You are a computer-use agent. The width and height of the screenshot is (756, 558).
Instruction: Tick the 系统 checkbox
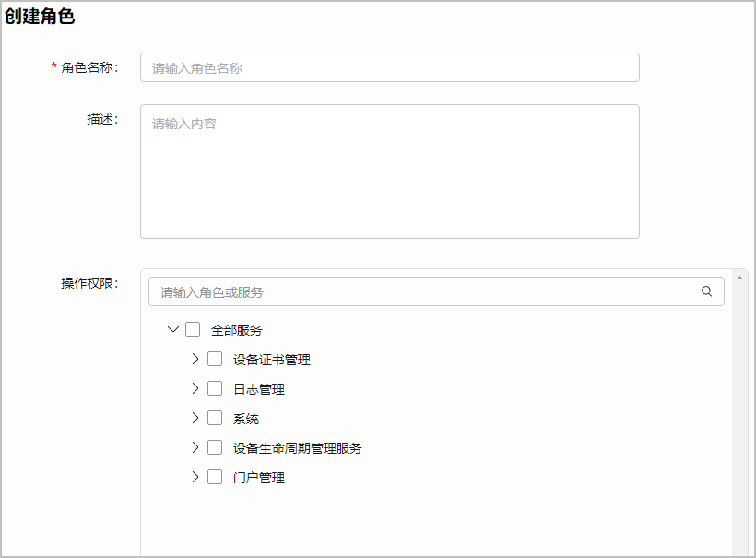(x=215, y=418)
